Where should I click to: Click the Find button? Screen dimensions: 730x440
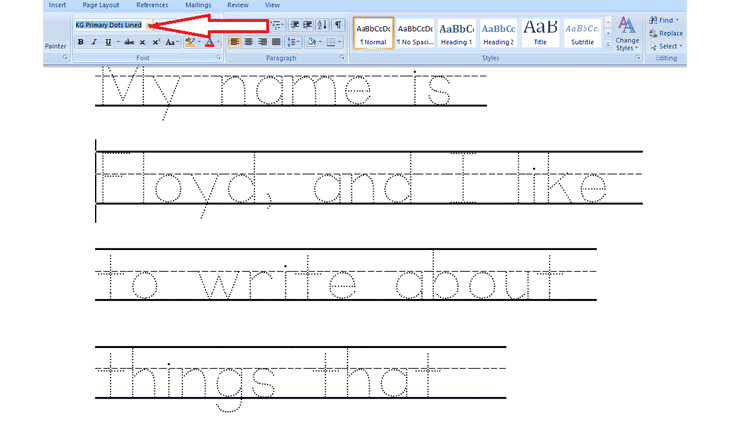coord(664,20)
